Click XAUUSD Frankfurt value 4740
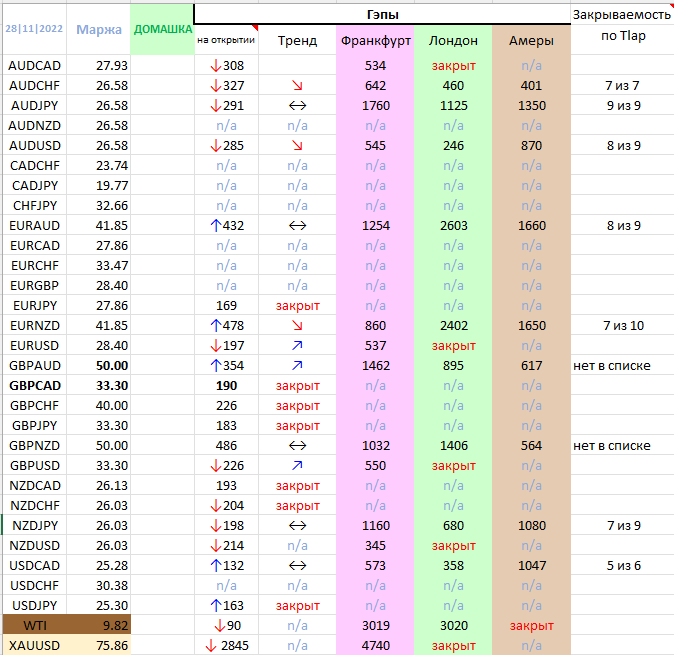The height and width of the screenshot is (655, 674). pos(376,645)
